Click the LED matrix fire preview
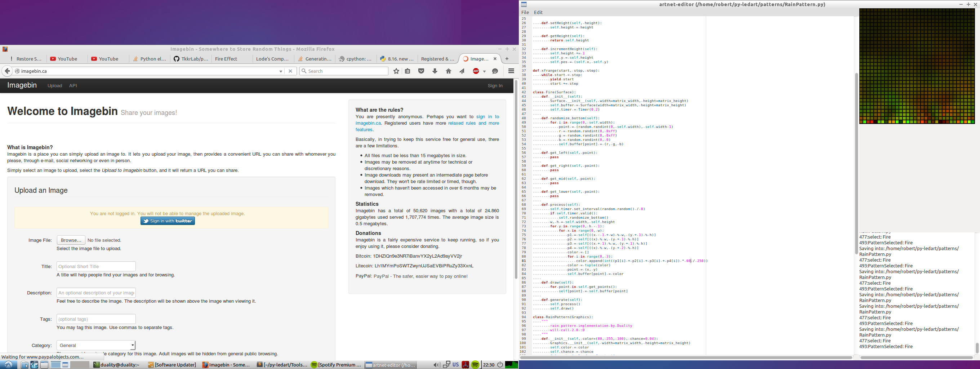This screenshot has width=980, height=369. (x=917, y=66)
